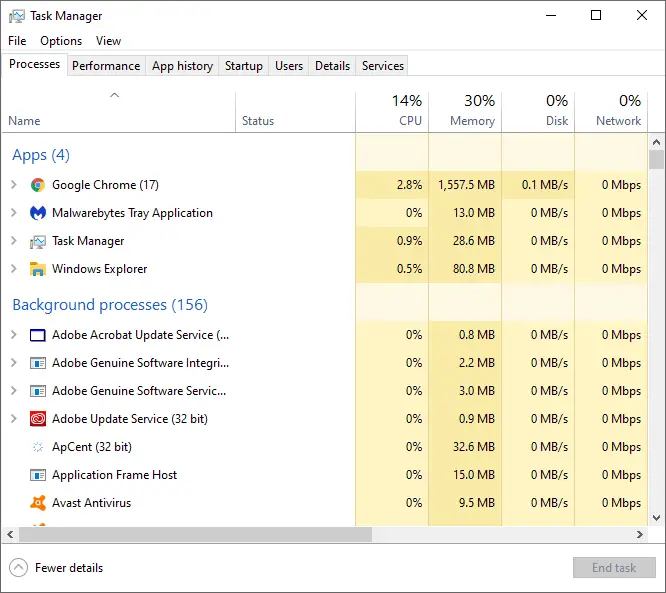Expand the Windows Explorer process row

tap(14, 269)
